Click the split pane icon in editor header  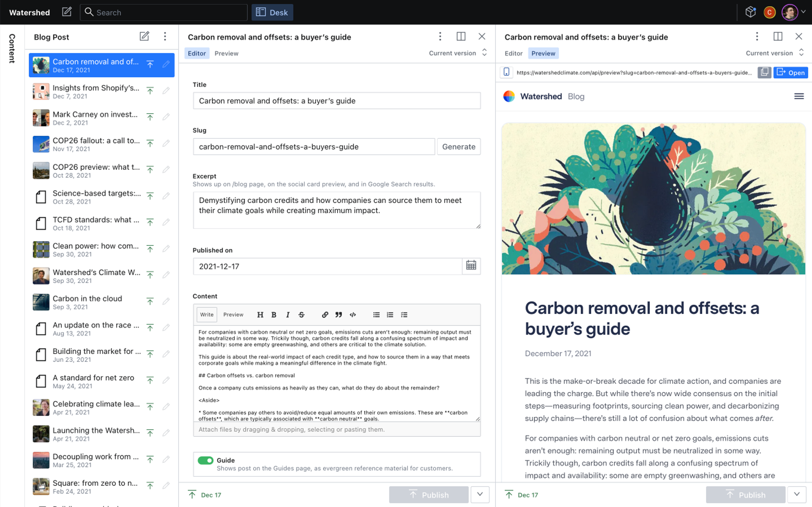coord(461,37)
